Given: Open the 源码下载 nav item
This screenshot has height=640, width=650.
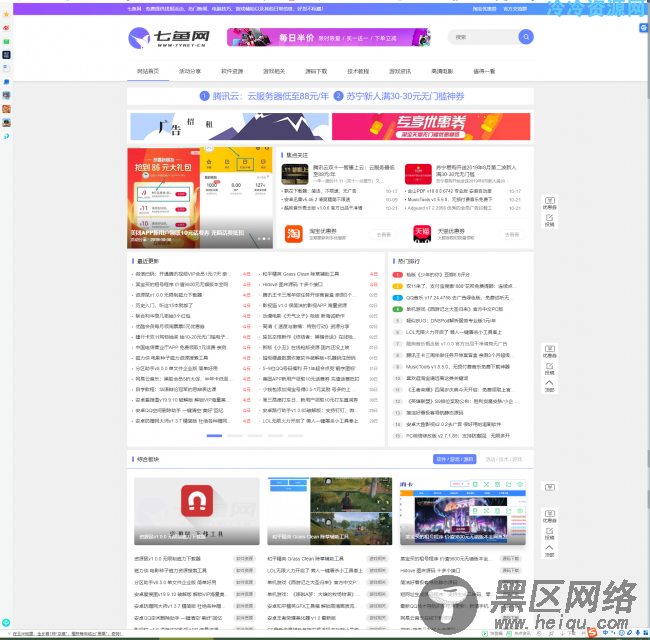Looking at the screenshot, I should click(x=316, y=71).
